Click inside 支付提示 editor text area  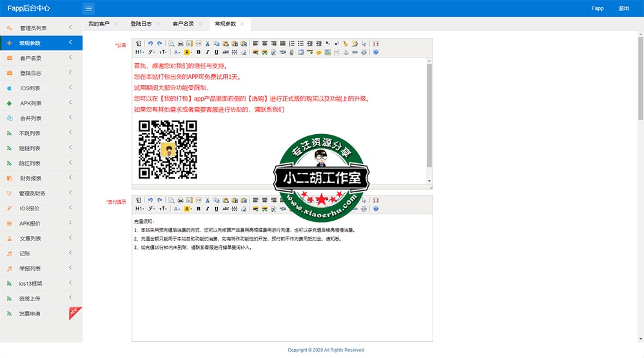coord(282,277)
